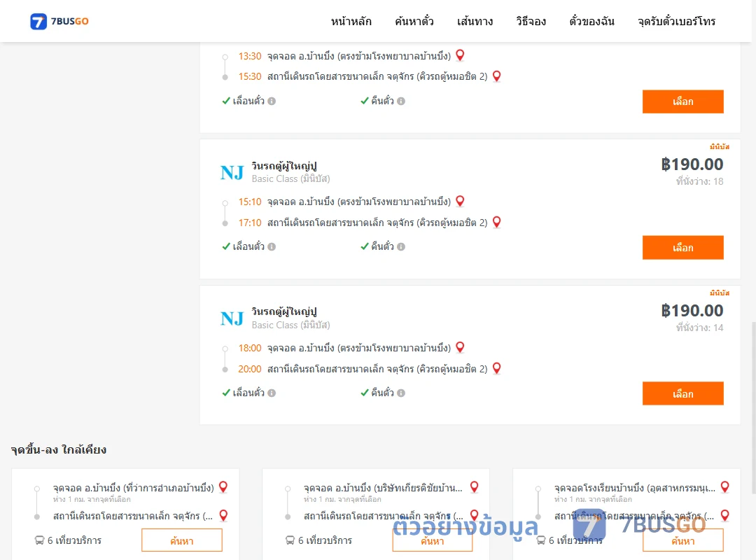Image resolution: width=756 pixels, height=560 pixels.
Task: Show map pin for 13:30 departure stop
Action: tap(460, 55)
